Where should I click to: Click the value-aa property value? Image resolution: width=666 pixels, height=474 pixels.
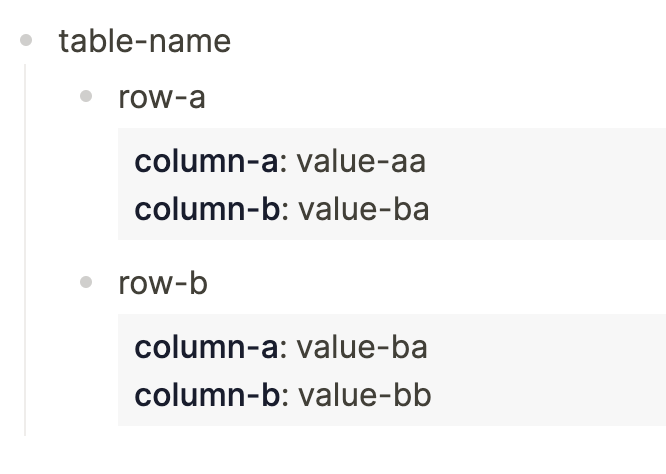tap(361, 162)
